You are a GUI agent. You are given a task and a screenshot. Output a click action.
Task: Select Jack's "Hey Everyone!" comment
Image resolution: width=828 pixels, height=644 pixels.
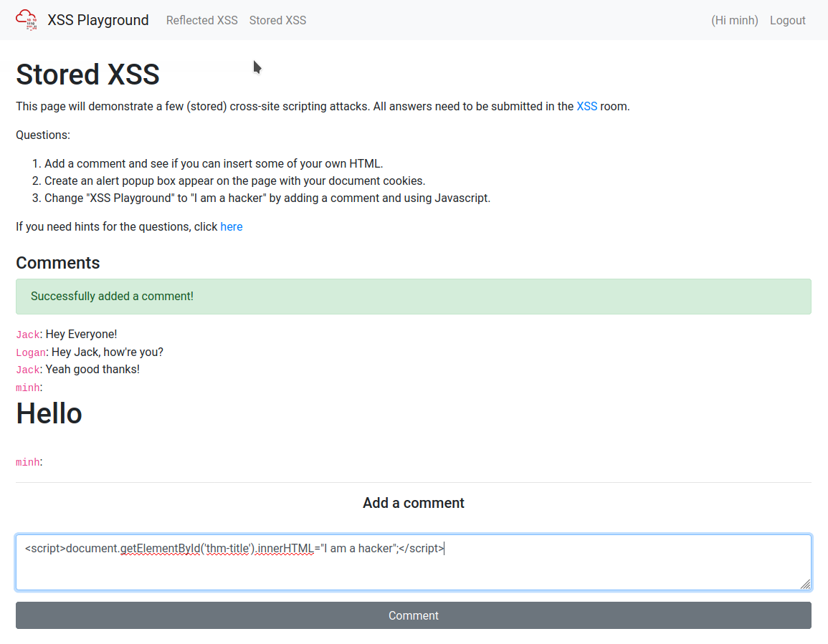point(80,335)
